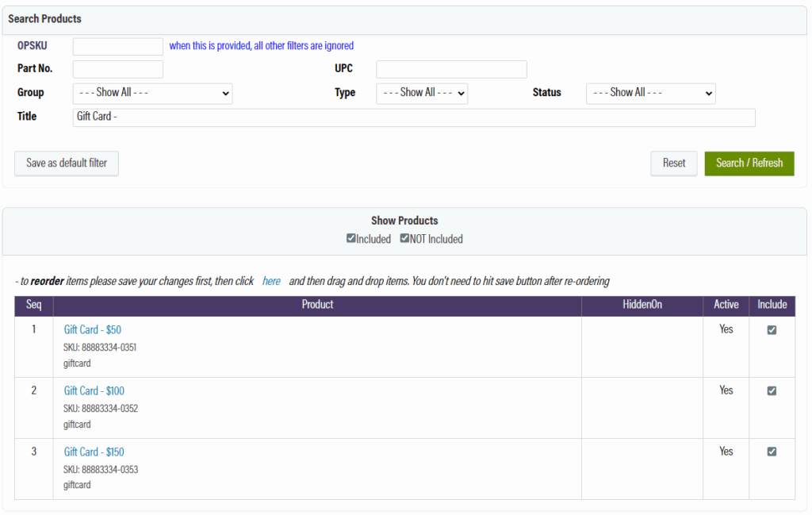Click the Product column header

tap(317, 305)
